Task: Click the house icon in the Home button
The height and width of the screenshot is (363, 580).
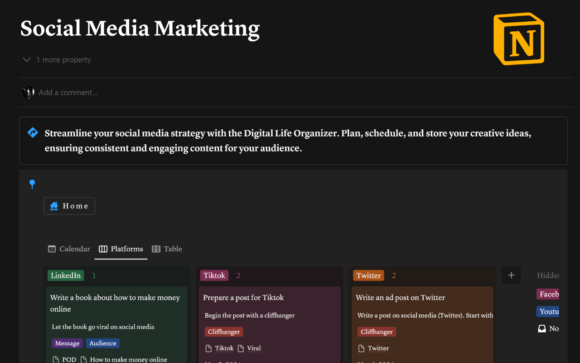Action: 54,206
